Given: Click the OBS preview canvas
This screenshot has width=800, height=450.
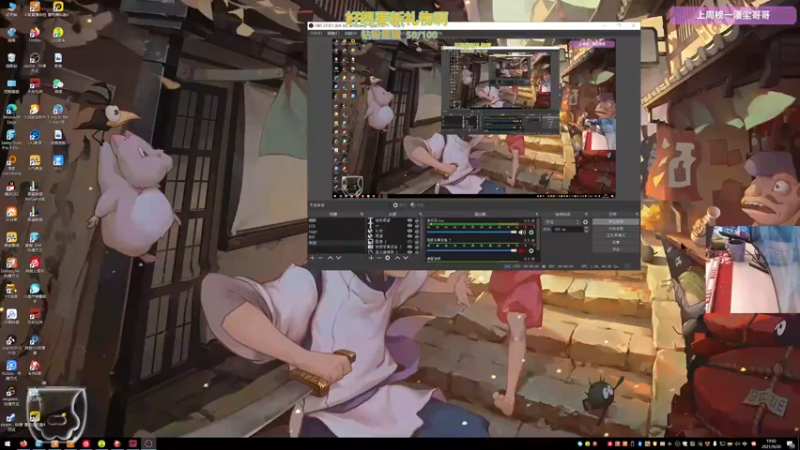Looking at the screenshot, I should point(474,118).
